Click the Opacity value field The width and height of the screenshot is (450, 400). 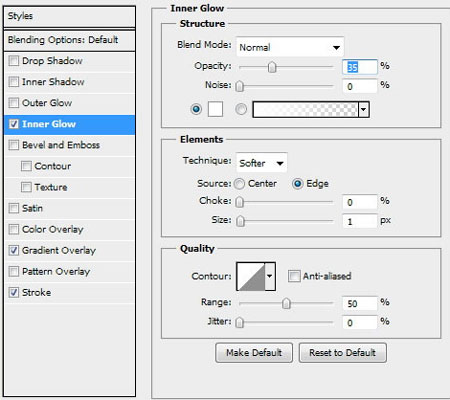360,67
